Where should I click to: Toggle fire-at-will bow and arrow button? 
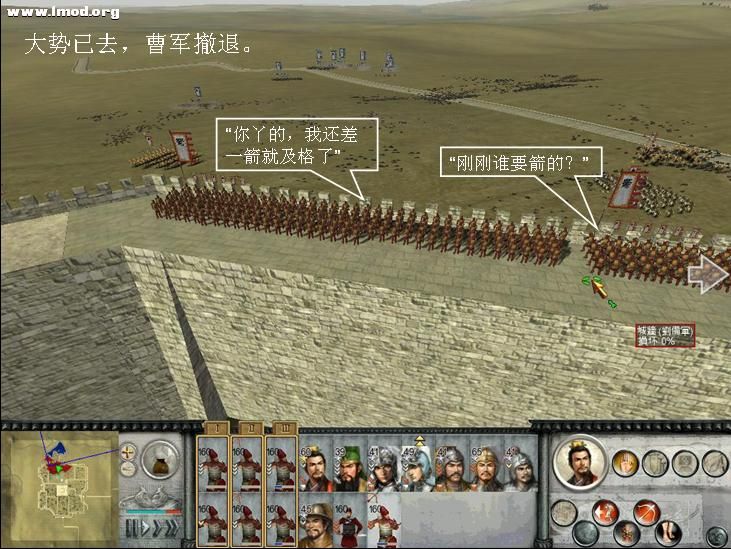[647, 512]
